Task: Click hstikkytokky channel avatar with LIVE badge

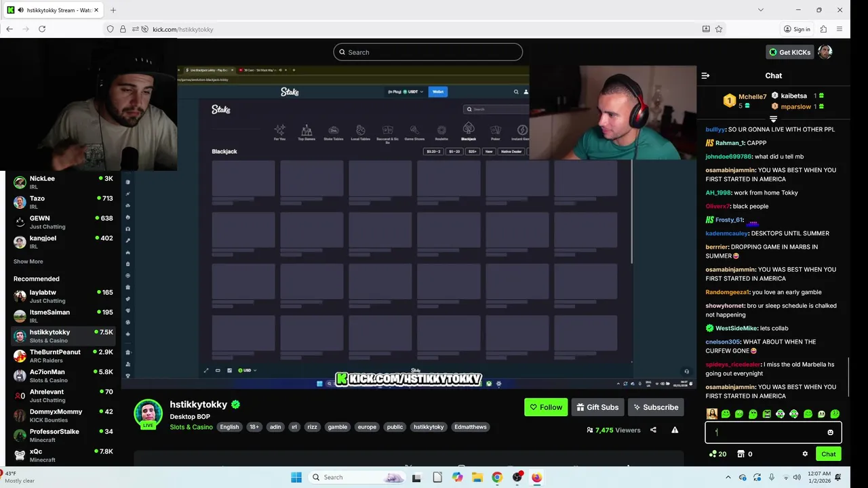Action: [148, 414]
